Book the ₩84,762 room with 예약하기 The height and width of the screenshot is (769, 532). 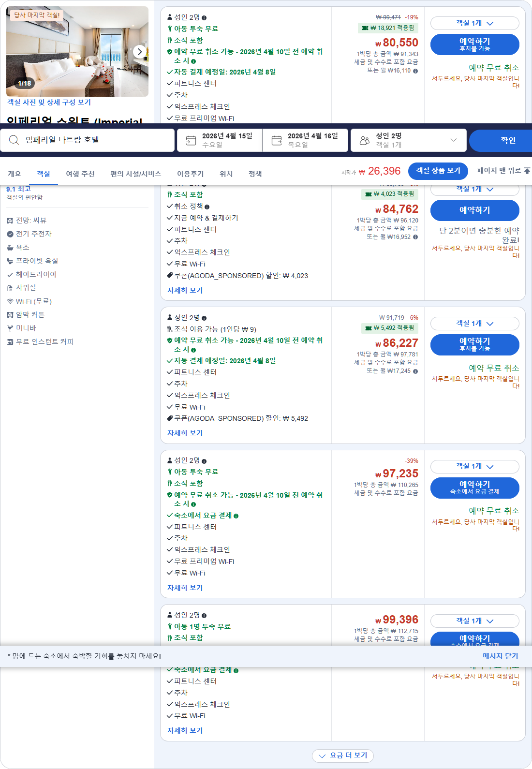pos(475,210)
